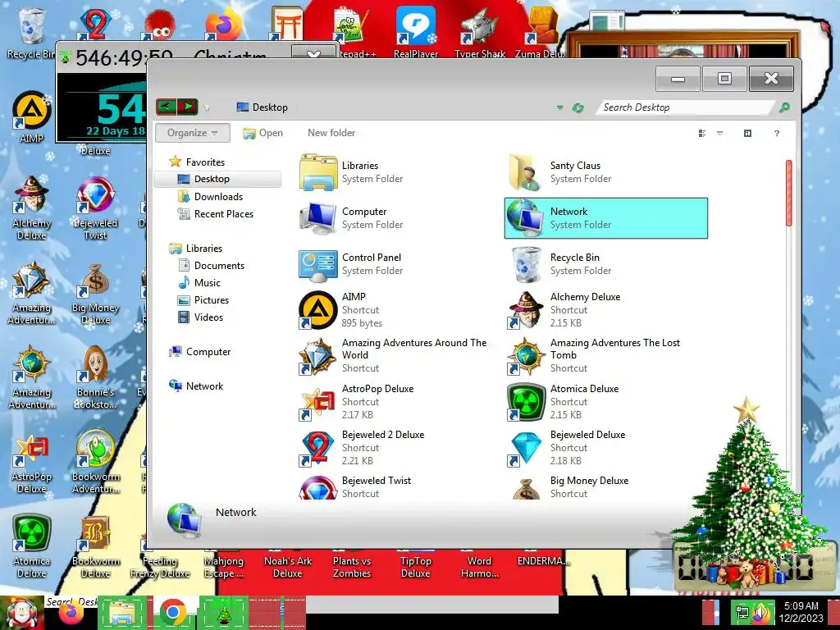This screenshot has height=630, width=840.
Task: Select Amazing Adventures Around The World shortcut
Action: 393,356
